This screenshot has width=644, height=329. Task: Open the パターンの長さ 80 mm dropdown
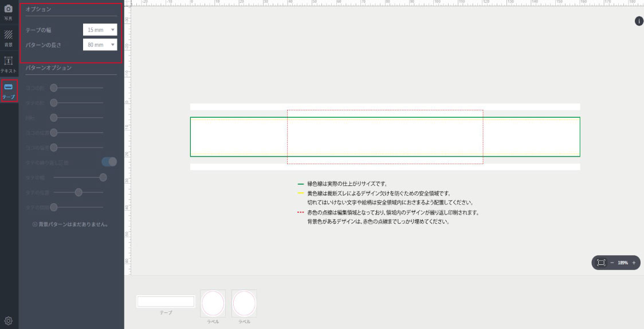(x=100, y=45)
